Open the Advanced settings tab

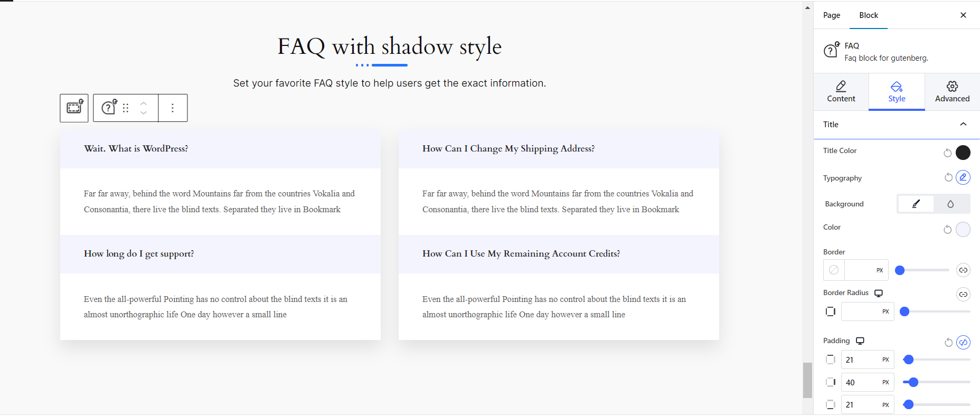(952, 92)
